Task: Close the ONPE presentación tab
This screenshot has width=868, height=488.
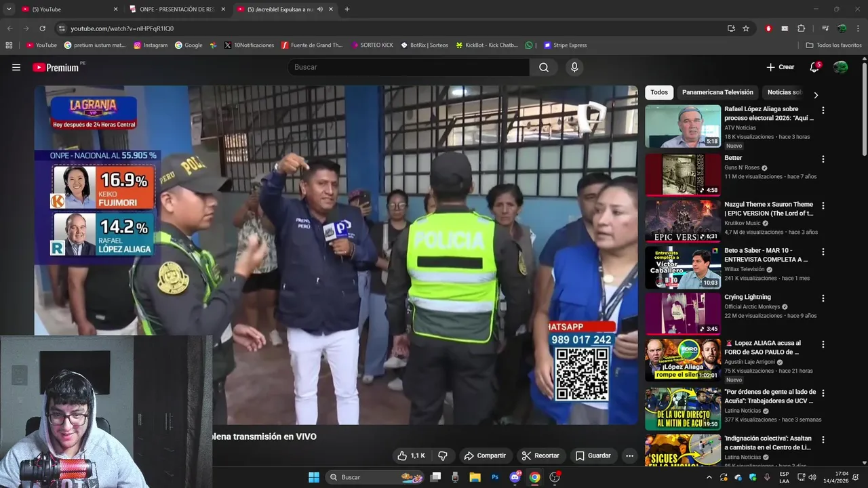Action: (222, 9)
